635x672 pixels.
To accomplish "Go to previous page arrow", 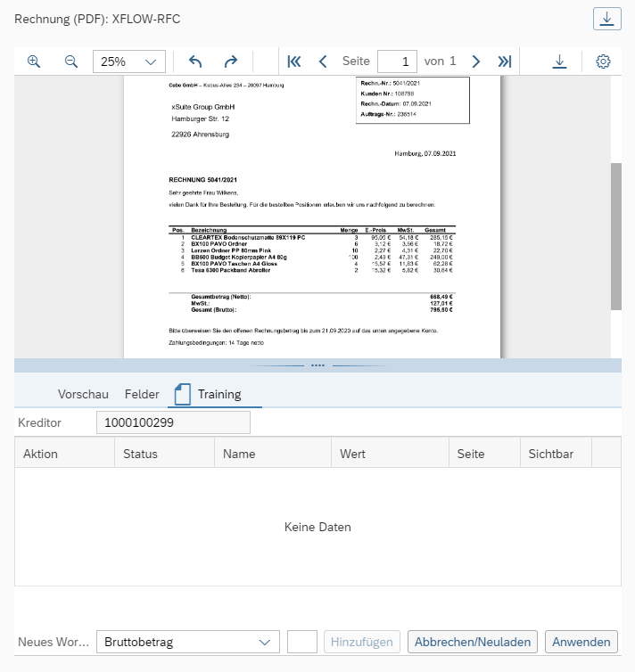I will coord(323,61).
